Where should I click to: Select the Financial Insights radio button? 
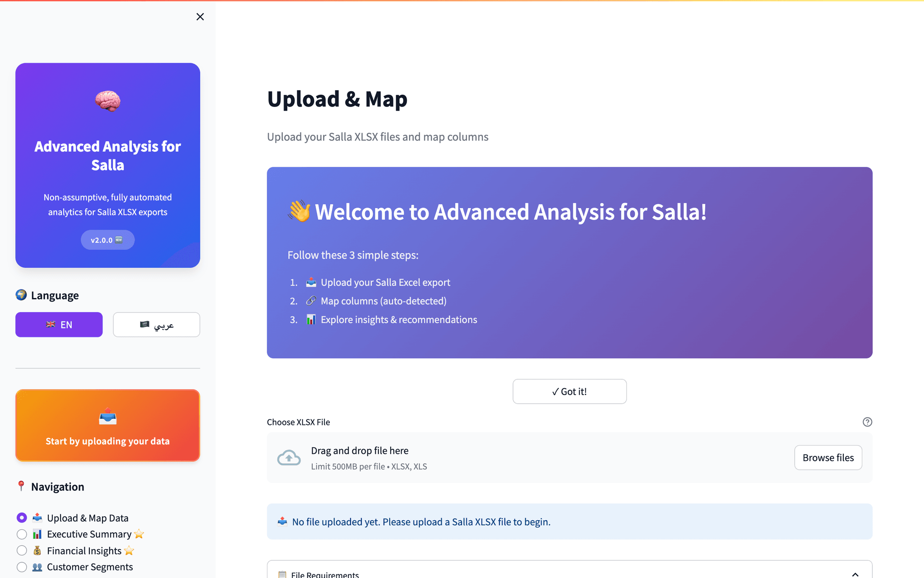click(x=21, y=550)
